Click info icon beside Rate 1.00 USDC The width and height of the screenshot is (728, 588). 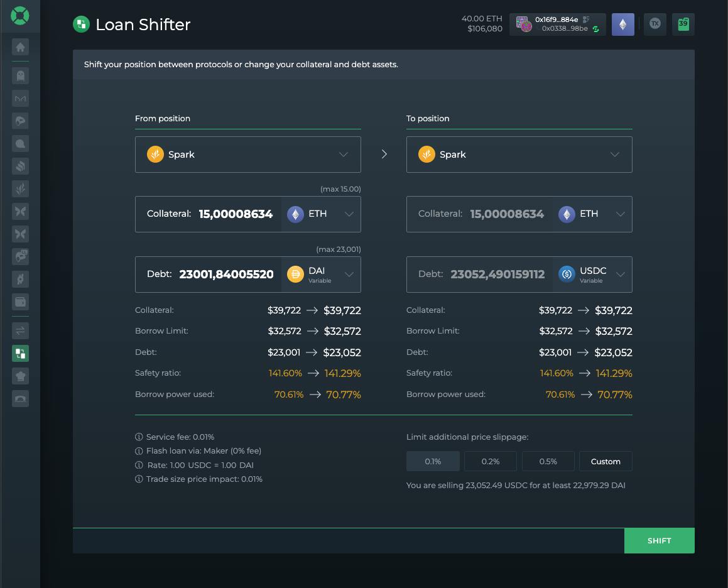139,465
